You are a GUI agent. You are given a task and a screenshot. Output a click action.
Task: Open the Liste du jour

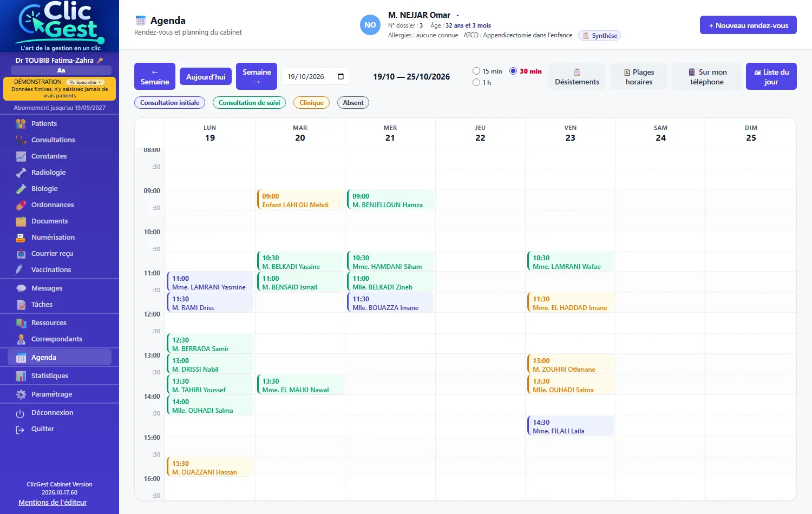(x=771, y=76)
